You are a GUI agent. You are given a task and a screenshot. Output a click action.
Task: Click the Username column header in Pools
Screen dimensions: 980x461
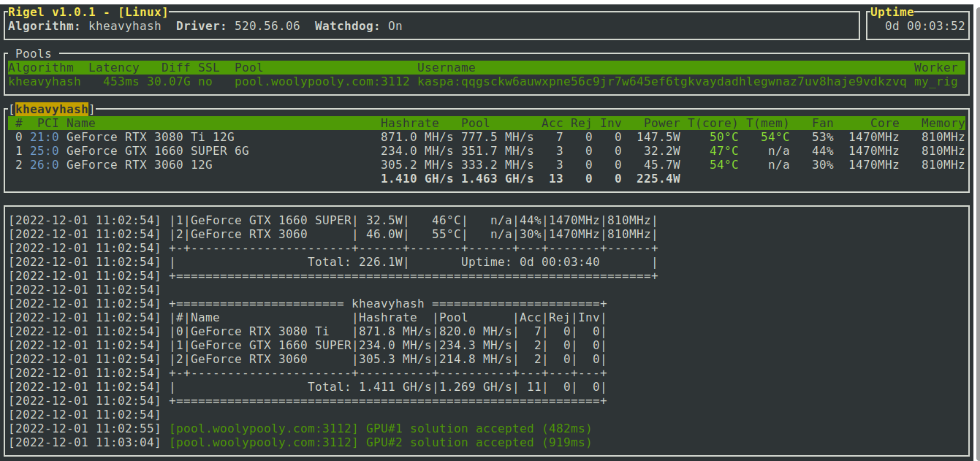click(x=447, y=67)
